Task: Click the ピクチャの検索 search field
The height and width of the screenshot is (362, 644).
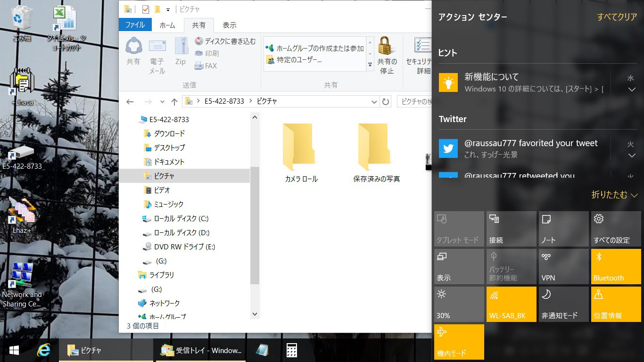Action: tap(414, 101)
